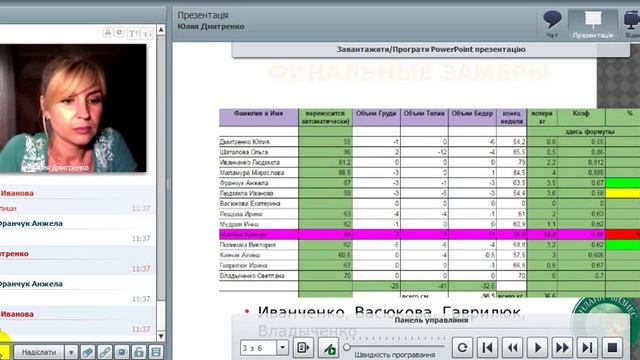Viewport: 640px width, 360px height.
Task: Click the table row 'Гаврилюк Ирина'
Action: (429, 265)
